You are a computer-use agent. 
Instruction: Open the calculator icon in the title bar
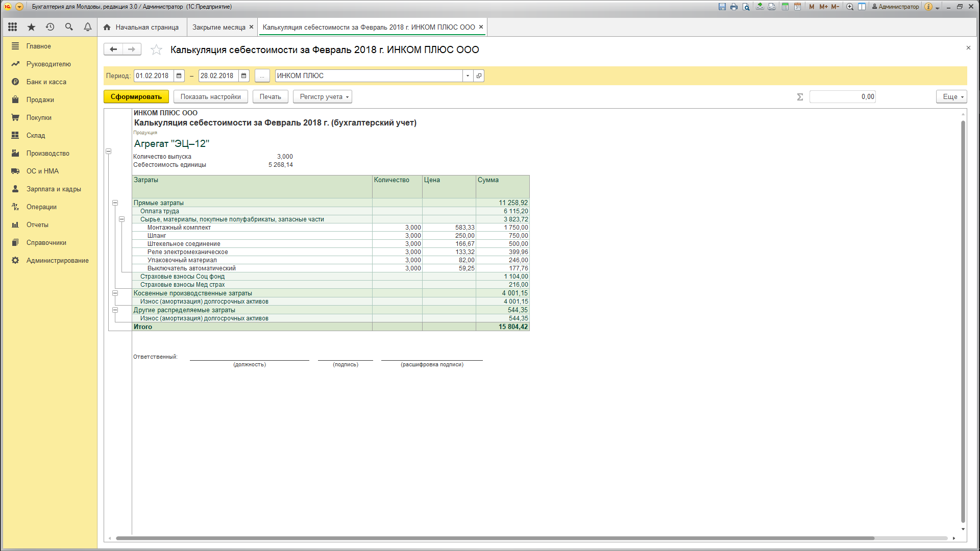click(785, 7)
